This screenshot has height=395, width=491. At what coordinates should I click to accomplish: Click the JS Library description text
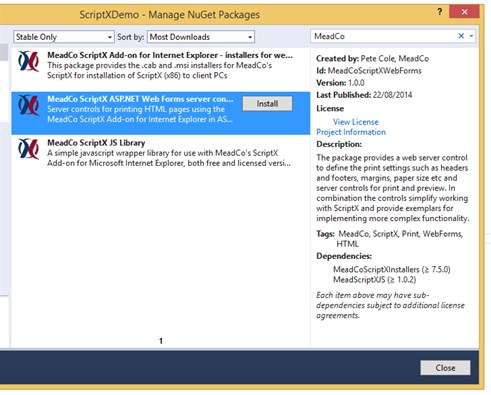pyautogui.click(x=169, y=158)
